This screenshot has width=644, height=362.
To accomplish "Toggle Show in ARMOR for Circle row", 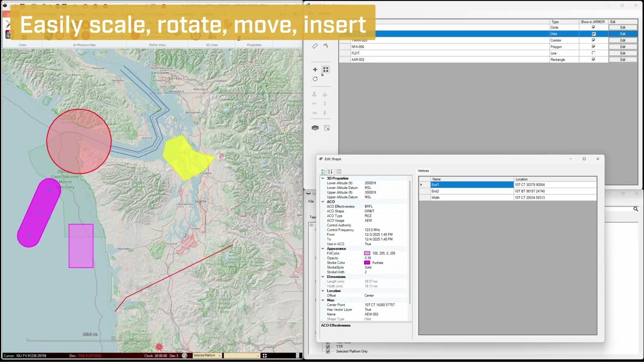I will point(593,27).
